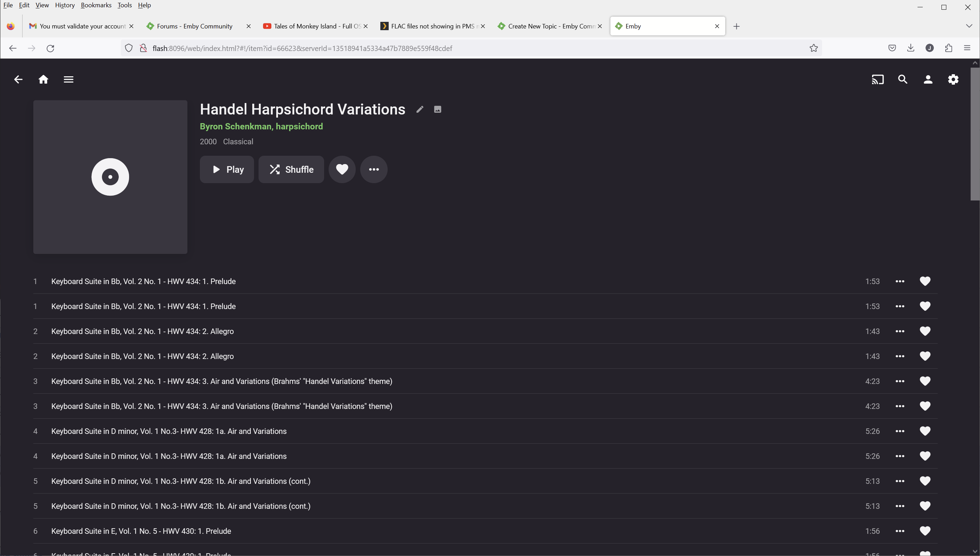Open the album's more options menu
The width and height of the screenshot is (980, 556).
[374, 169]
